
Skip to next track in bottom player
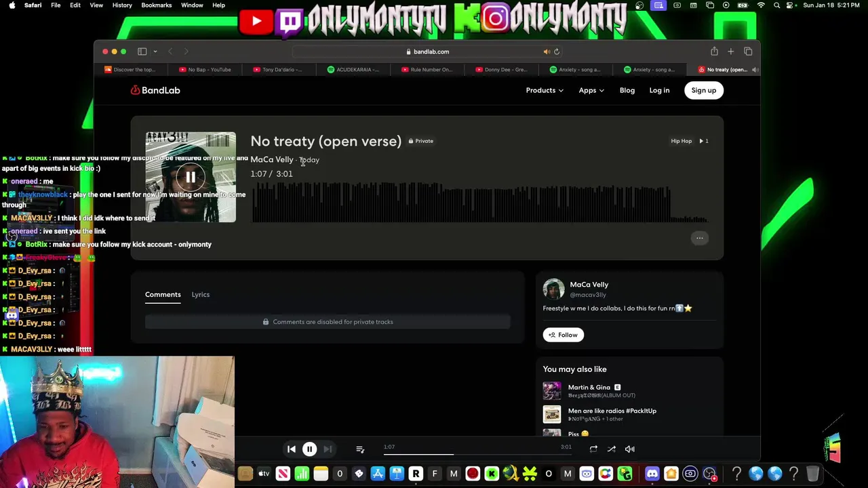[x=328, y=449]
